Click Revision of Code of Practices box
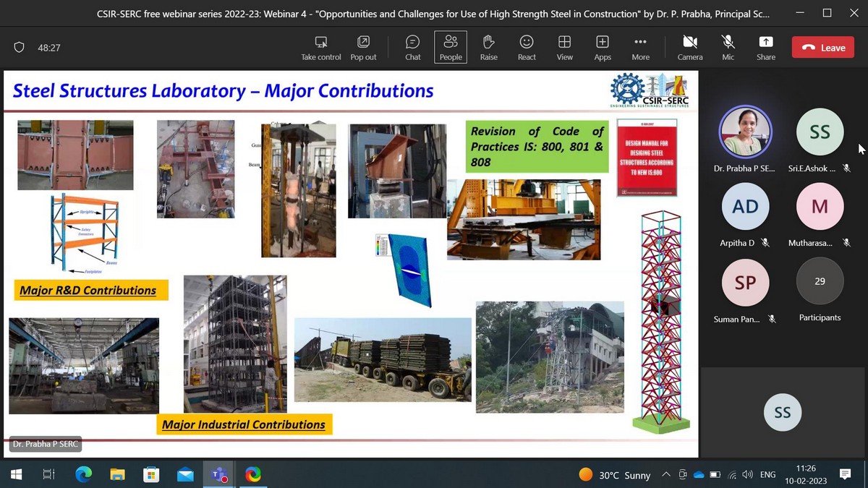868x488 pixels. [537, 147]
